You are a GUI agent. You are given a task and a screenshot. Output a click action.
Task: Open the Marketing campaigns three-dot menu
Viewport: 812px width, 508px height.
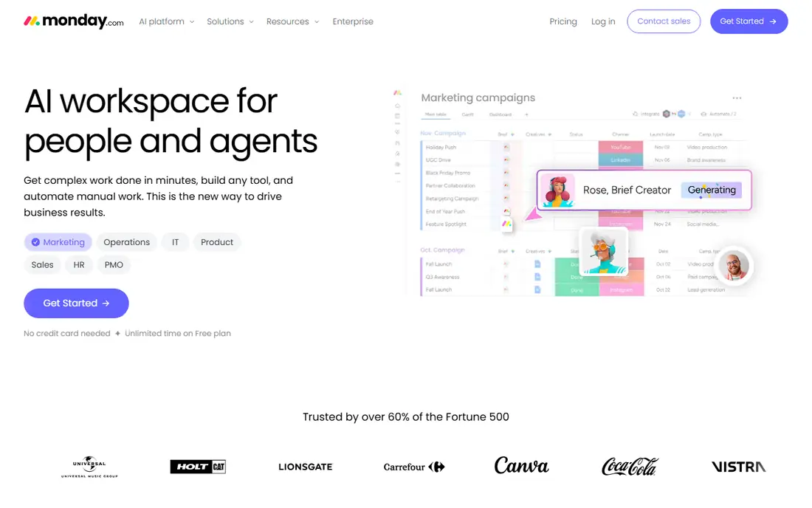point(737,98)
